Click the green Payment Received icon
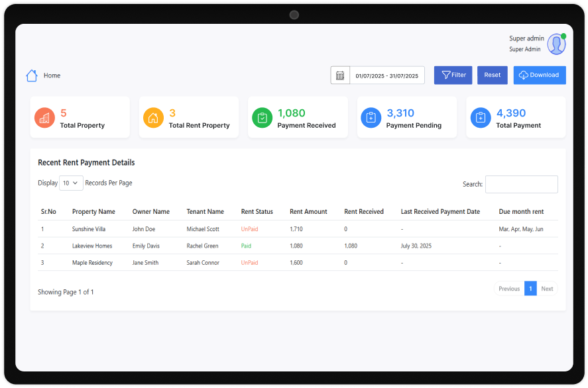Viewport: 588px width, 388px height. point(262,118)
